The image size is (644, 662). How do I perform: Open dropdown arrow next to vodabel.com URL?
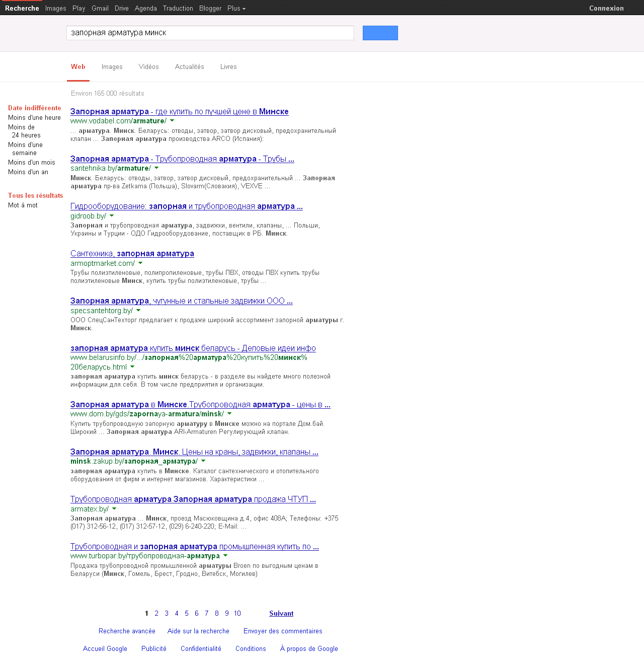172,121
